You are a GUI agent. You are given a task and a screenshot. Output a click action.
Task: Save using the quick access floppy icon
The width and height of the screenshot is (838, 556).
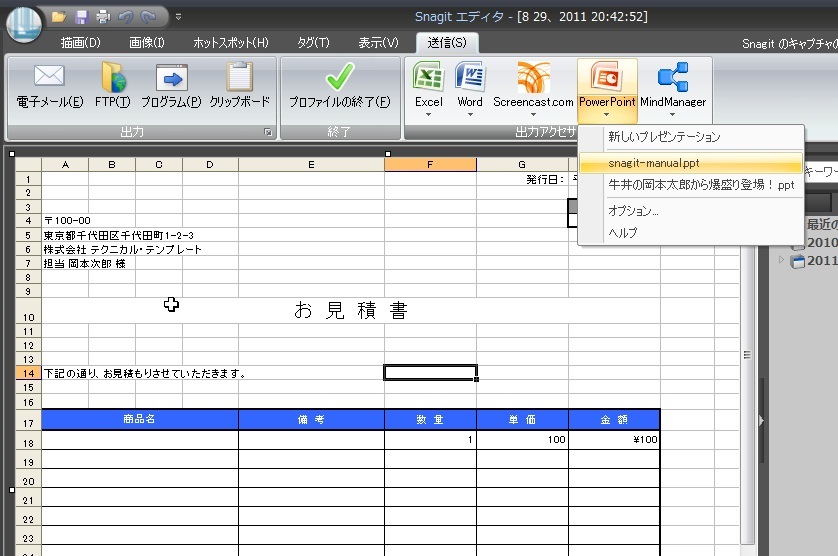pos(81,17)
